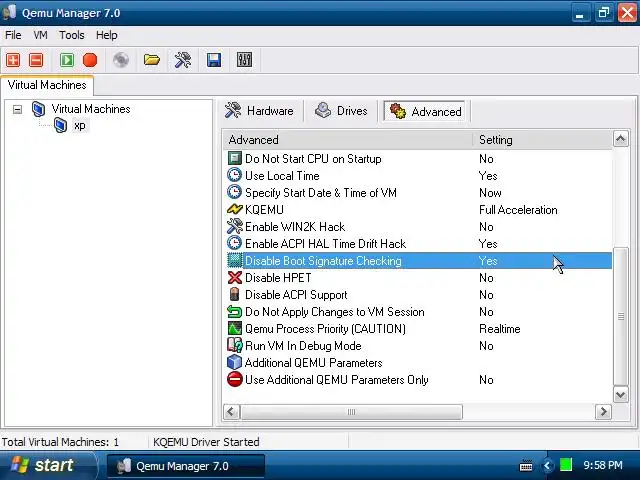Image resolution: width=640 pixels, height=480 pixels.
Task: Click the green graph icon beside Qemu Process Priority
Action: (x=234, y=329)
